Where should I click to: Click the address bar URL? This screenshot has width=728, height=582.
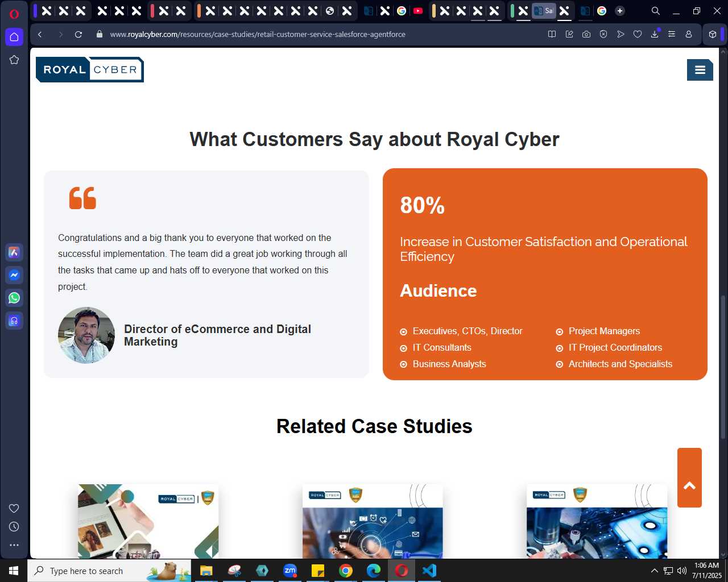(x=258, y=34)
